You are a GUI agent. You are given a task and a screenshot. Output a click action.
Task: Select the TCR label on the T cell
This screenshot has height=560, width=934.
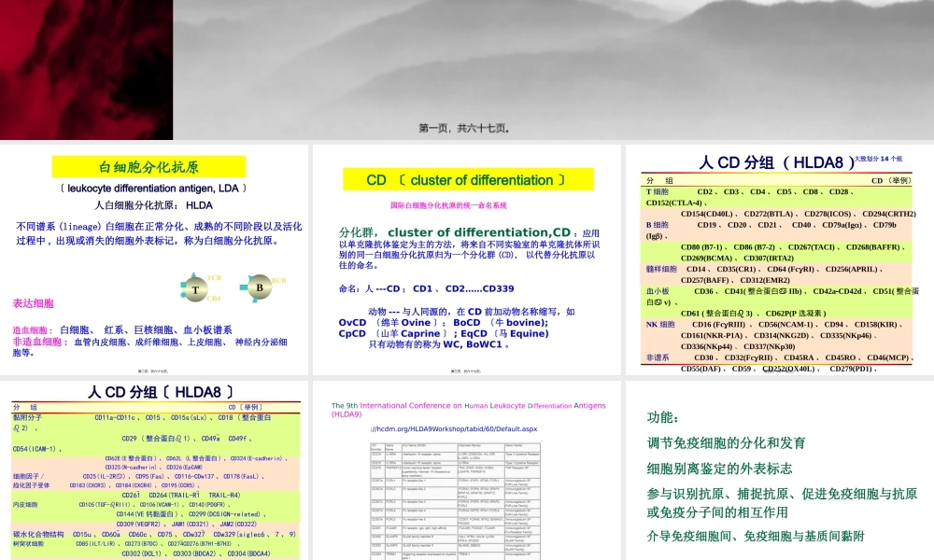pyautogui.click(x=214, y=277)
